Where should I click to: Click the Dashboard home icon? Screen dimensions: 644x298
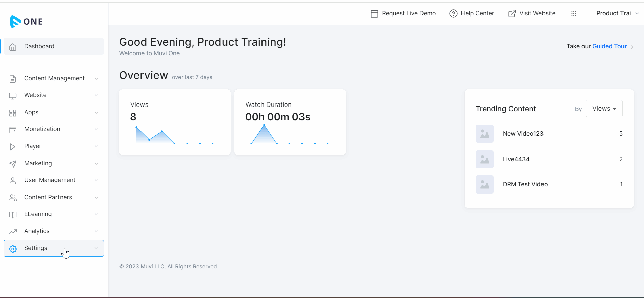pos(13,47)
